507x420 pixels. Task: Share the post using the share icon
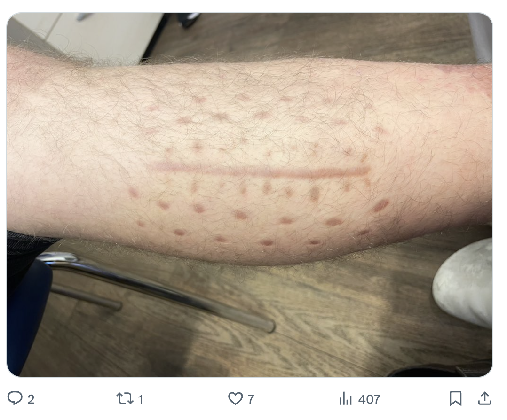tap(484, 398)
